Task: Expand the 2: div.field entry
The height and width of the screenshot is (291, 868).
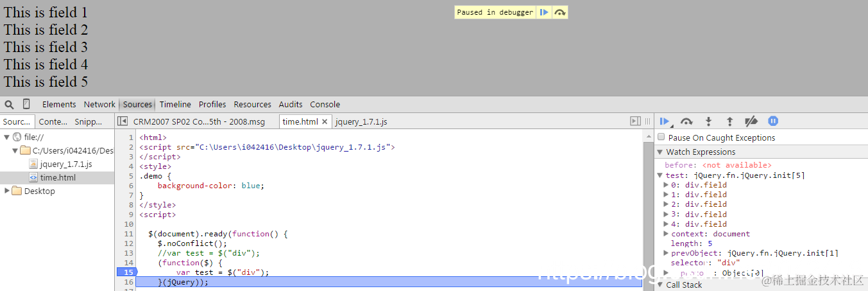Action: click(667, 204)
